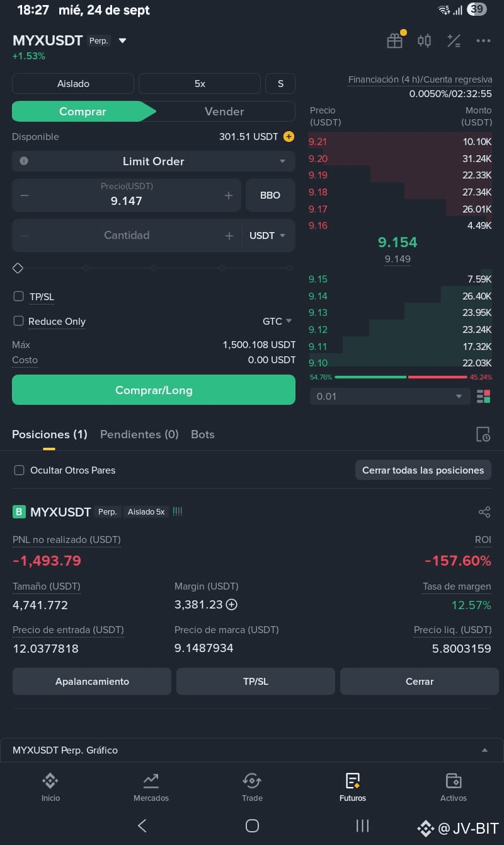The height and width of the screenshot is (845, 504).
Task: Switch to the Pendientes (0) tab
Action: pyautogui.click(x=139, y=434)
